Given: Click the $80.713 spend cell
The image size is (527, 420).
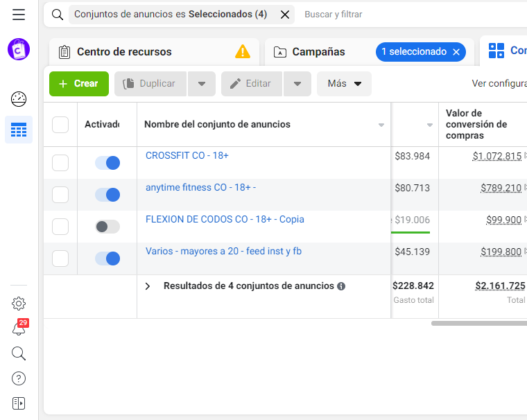Looking at the screenshot, I should tap(413, 188).
